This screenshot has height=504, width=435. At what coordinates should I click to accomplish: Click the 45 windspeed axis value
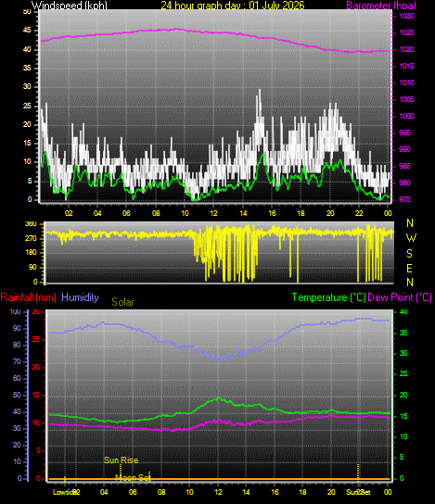[x=27, y=31]
